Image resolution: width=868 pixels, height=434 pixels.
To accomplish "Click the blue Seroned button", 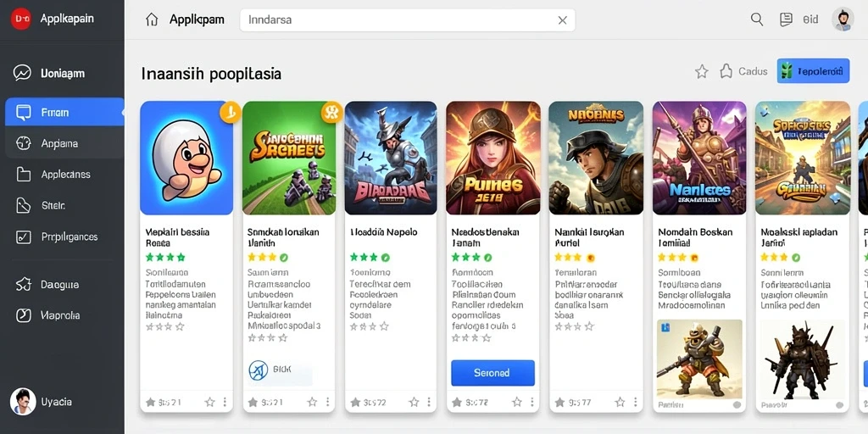I will coord(492,373).
